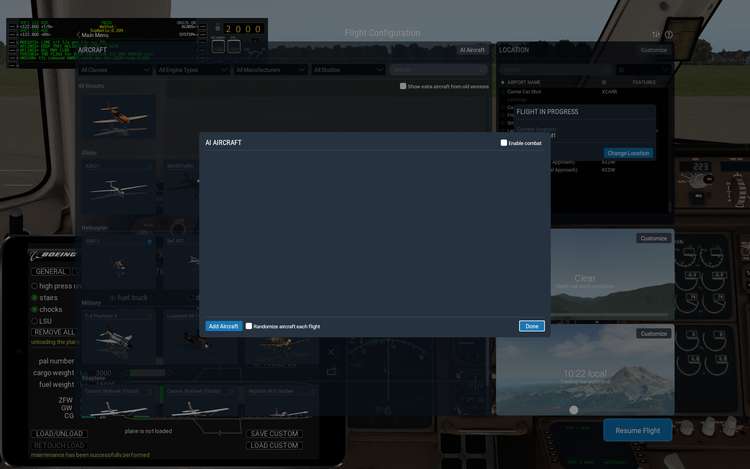Click the Resume Flight button
This screenshot has height=469, width=750.
(x=638, y=430)
